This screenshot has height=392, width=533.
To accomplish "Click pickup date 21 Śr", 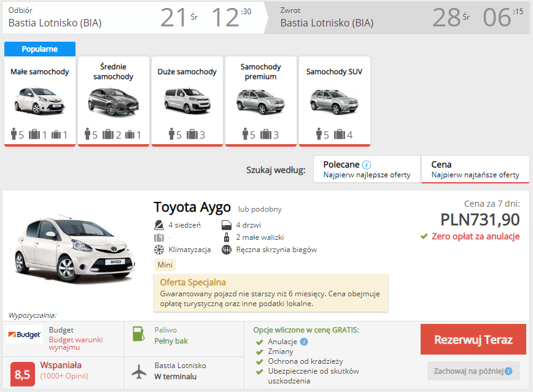I will tap(179, 17).
